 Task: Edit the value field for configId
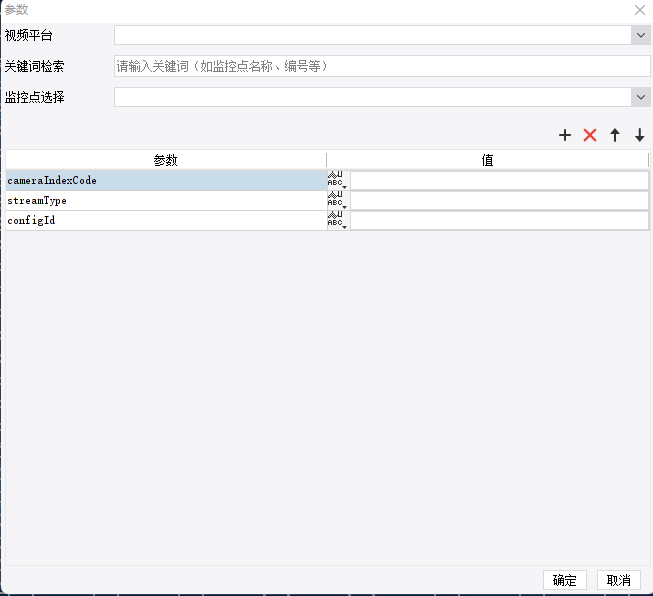click(499, 220)
